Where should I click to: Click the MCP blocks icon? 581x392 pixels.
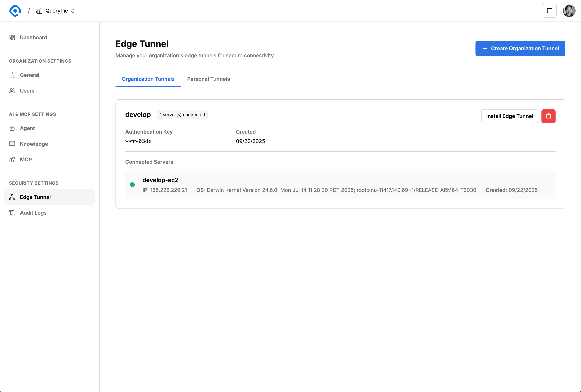point(12,160)
